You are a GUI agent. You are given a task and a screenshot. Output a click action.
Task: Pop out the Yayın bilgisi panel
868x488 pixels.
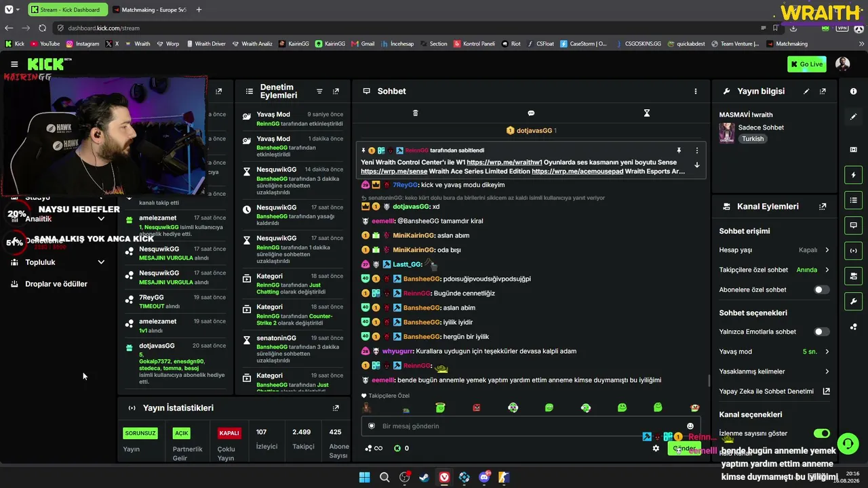coord(823,91)
